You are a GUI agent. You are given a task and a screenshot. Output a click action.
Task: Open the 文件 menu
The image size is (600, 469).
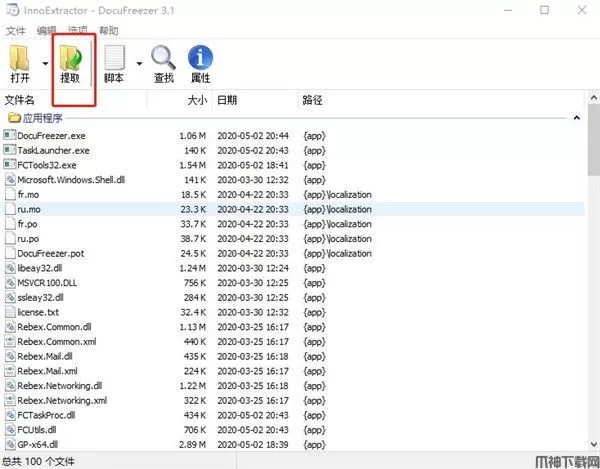[x=15, y=31]
